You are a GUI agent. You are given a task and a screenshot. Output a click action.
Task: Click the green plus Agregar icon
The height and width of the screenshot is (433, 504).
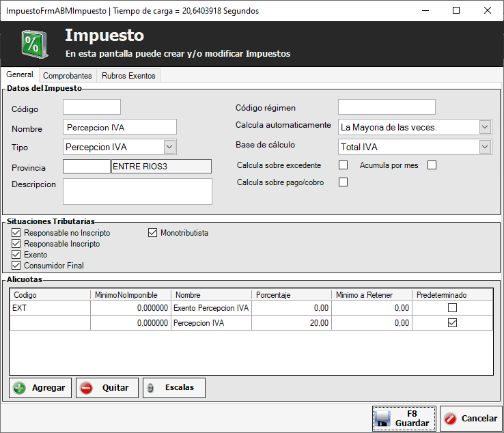tap(19, 388)
